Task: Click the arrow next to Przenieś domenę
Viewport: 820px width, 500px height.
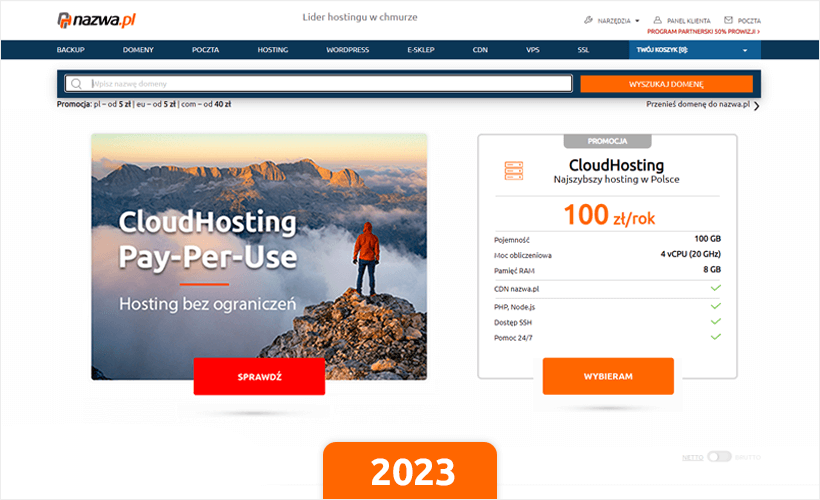Action: [x=757, y=106]
